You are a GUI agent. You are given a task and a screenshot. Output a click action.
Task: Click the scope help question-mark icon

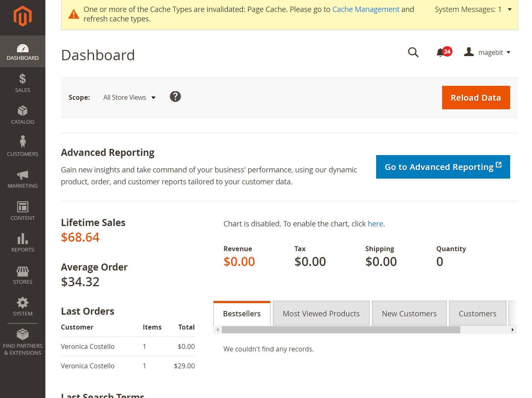tap(175, 97)
